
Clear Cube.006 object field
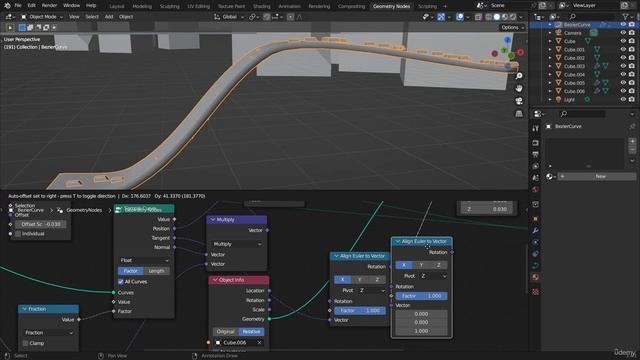259,343
